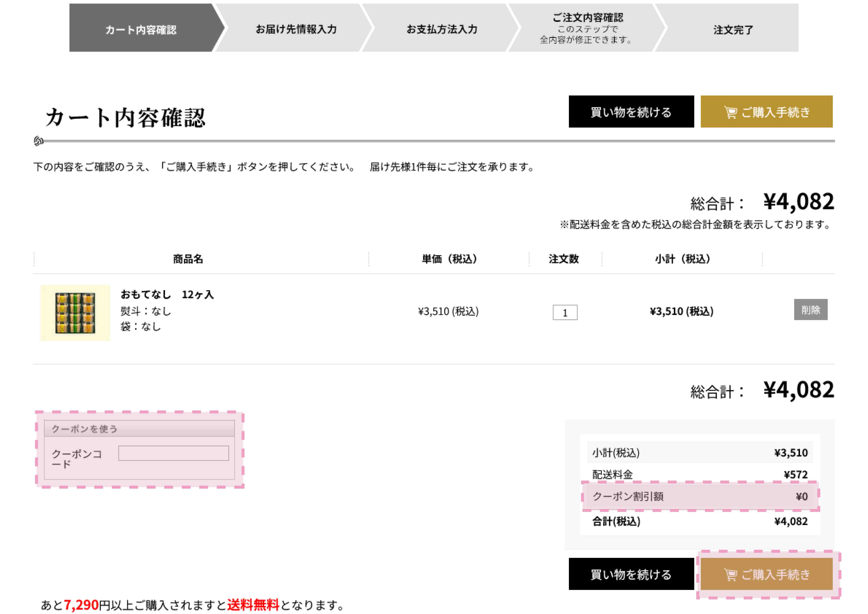Select the カート内容確認 progress step

coord(141,29)
